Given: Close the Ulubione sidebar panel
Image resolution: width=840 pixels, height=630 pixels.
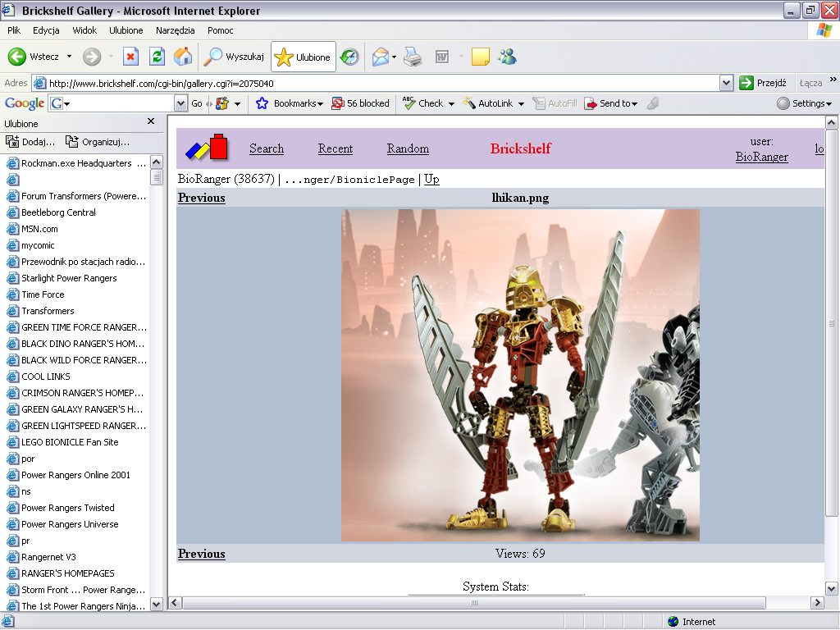Looking at the screenshot, I should point(151,121).
